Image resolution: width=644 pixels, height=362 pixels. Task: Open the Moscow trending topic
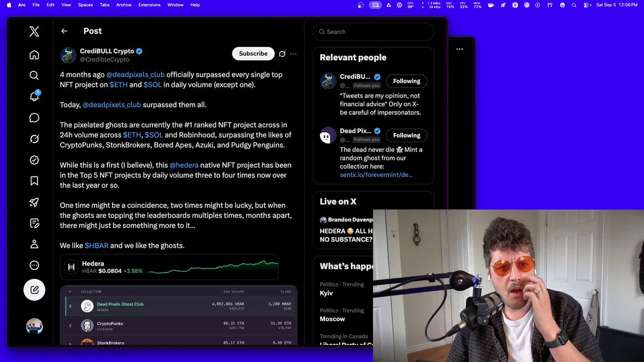click(332, 319)
